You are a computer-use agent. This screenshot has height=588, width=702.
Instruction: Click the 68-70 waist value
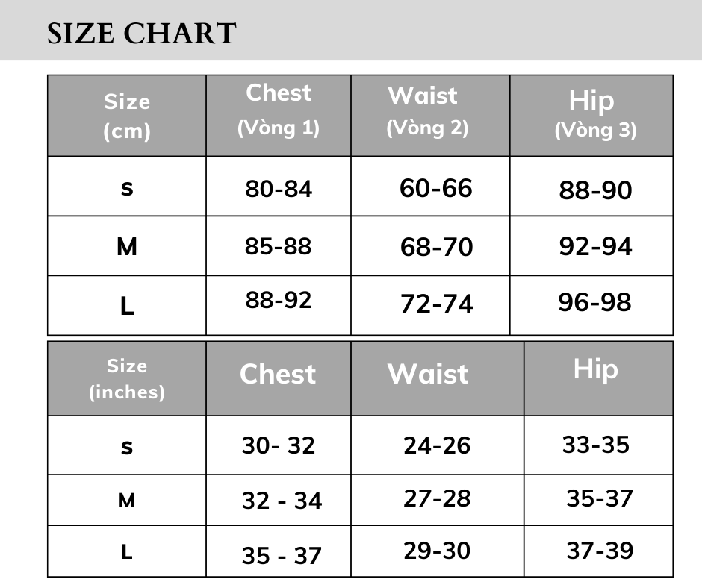pos(436,247)
